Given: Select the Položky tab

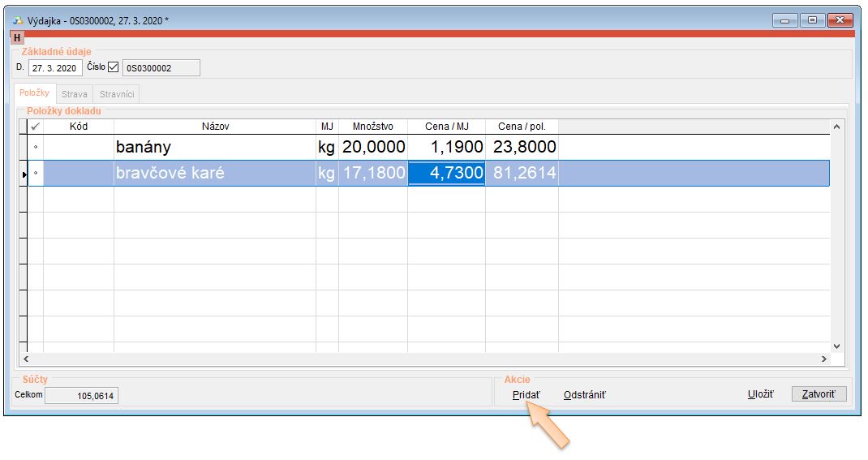Looking at the screenshot, I should (x=35, y=93).
